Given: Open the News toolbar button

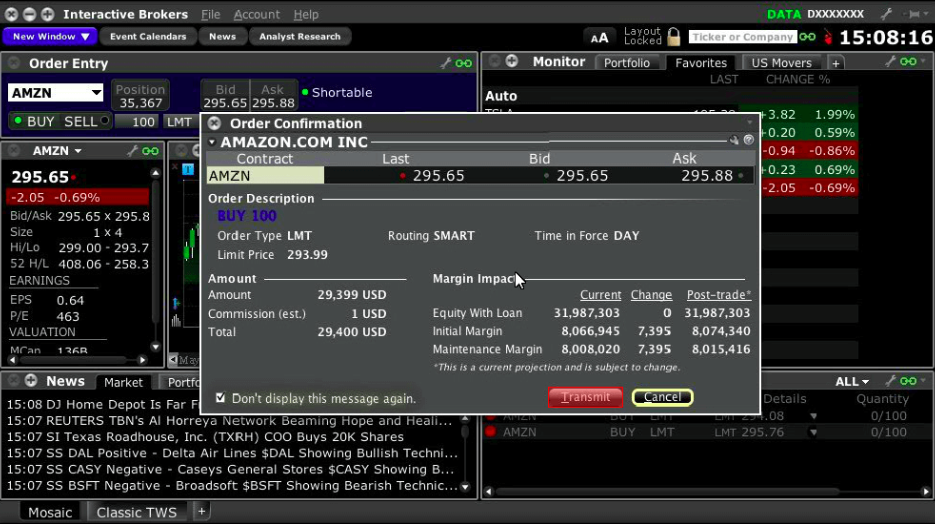Looking at the screenshot, I should click(x=222, y=36).
